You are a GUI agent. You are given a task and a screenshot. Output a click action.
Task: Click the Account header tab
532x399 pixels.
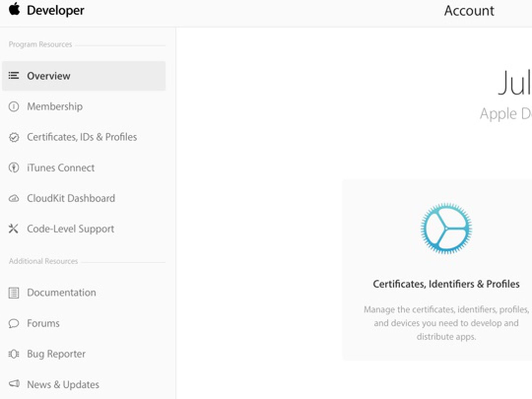469,11
